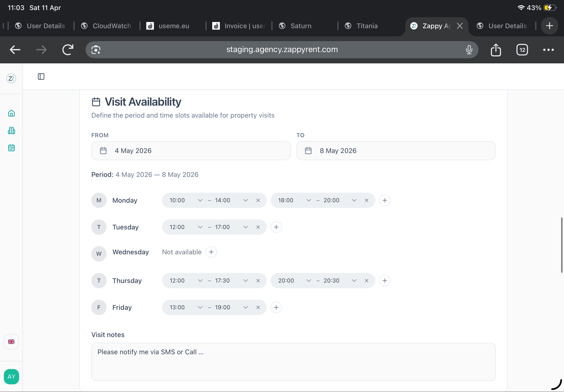Toggle the sidebar panel icon
The height and width of the screenshot is (392, 564).
(x=41, y=77)
